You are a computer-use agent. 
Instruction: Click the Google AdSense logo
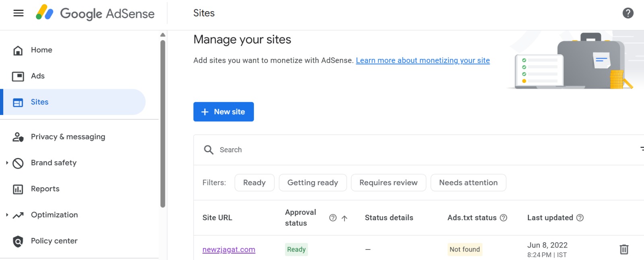[95, 13]
